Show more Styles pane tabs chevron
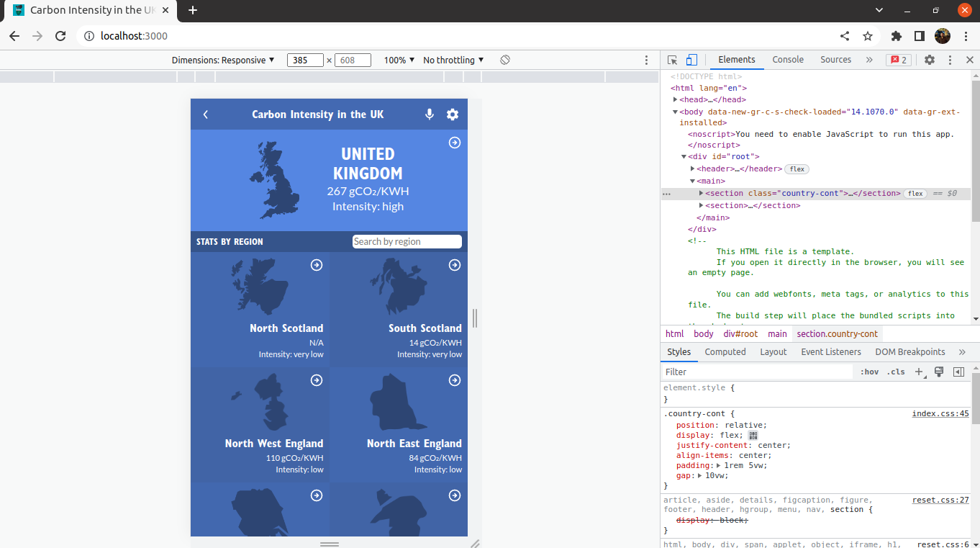Viewport: 980px width, 548px height. pyautogui.click(x=962, y=351)
